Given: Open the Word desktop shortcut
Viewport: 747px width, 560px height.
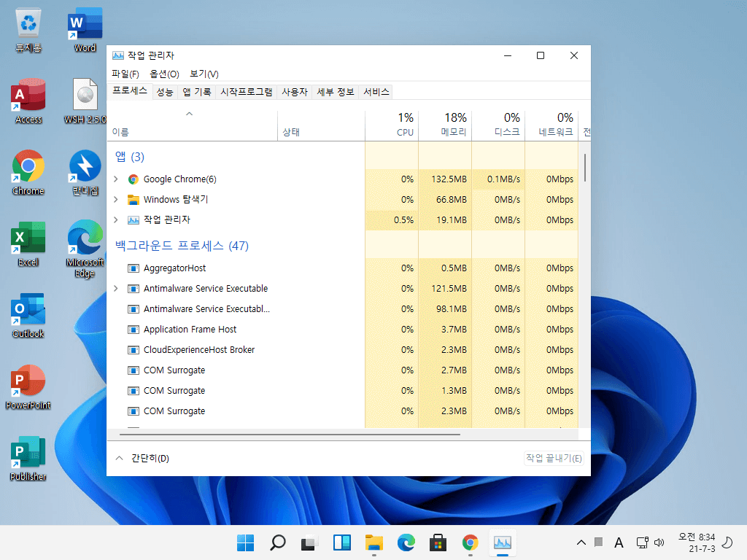Looking at the screenshot, I should 85,29.
